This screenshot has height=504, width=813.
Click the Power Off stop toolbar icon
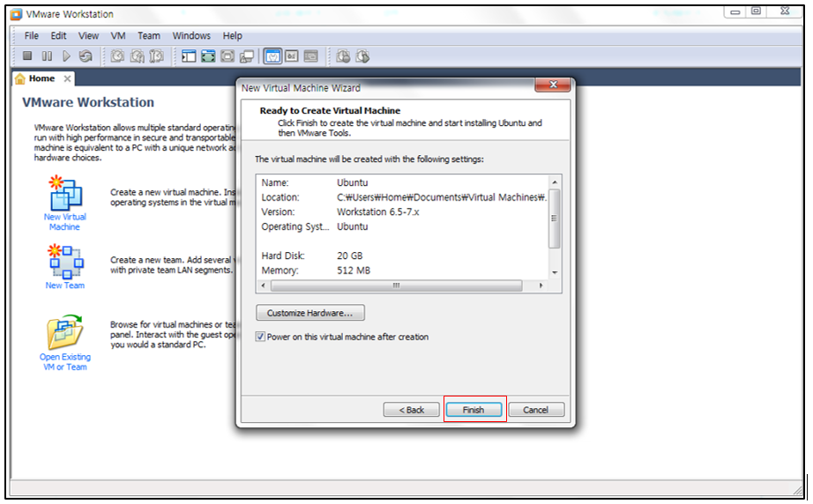[x=27, y=56]
